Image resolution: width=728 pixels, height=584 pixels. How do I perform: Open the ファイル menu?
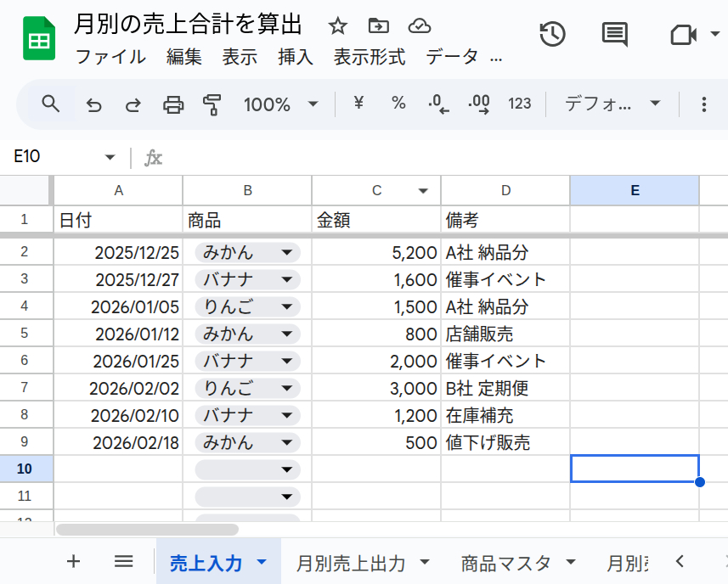click(x=111, y=57)
